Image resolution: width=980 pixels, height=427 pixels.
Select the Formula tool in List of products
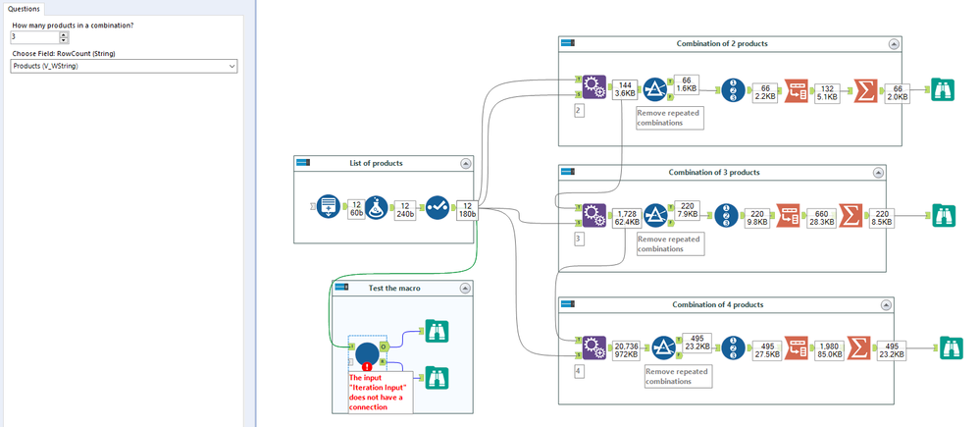(x=377, y=206)
